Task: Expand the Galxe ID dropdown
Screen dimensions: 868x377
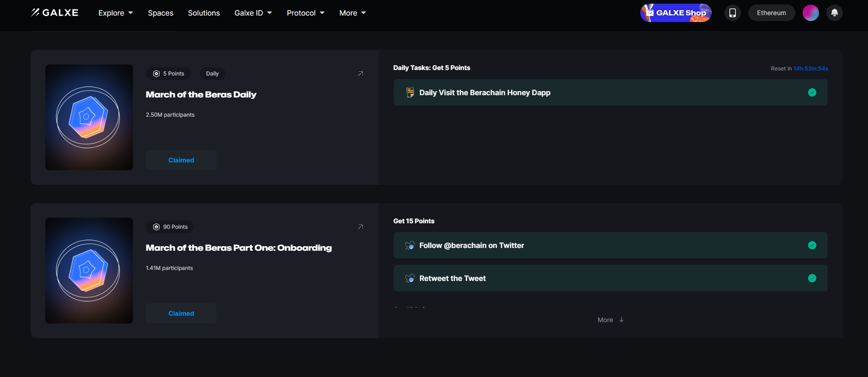Action: coord(253,13)
